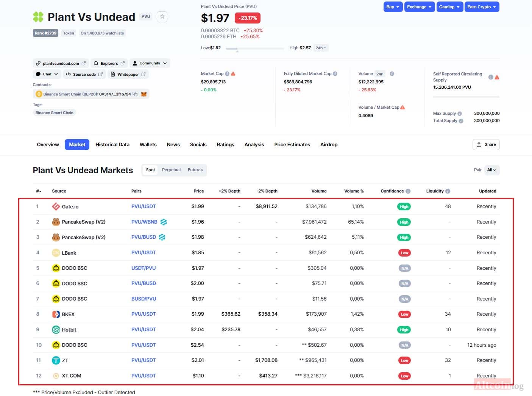Click the Market Cap warning triangle
The height and width of the screenshot is (396, 532).
(233, 74)
